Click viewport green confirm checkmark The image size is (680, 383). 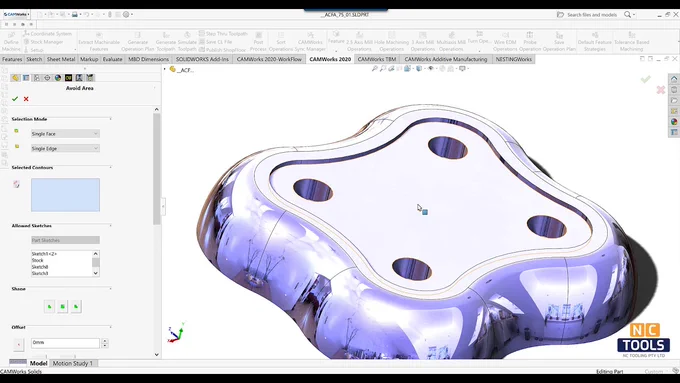646,79
